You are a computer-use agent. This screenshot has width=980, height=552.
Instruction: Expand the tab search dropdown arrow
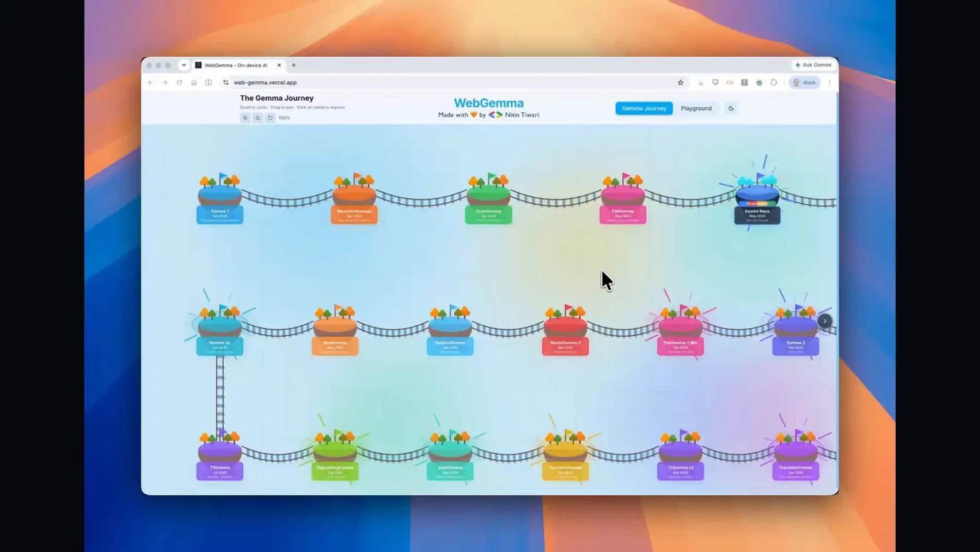(x=183, y=65)
